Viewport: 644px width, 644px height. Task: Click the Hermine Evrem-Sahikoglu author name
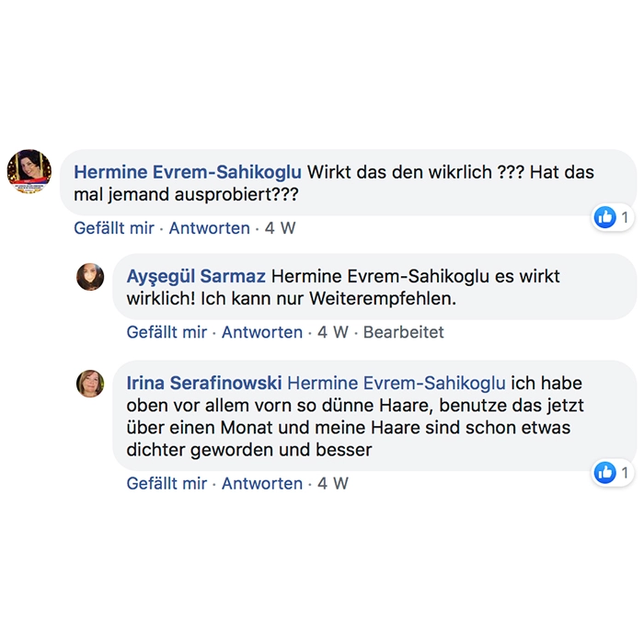pyautogui.click(x=188, y=172)
